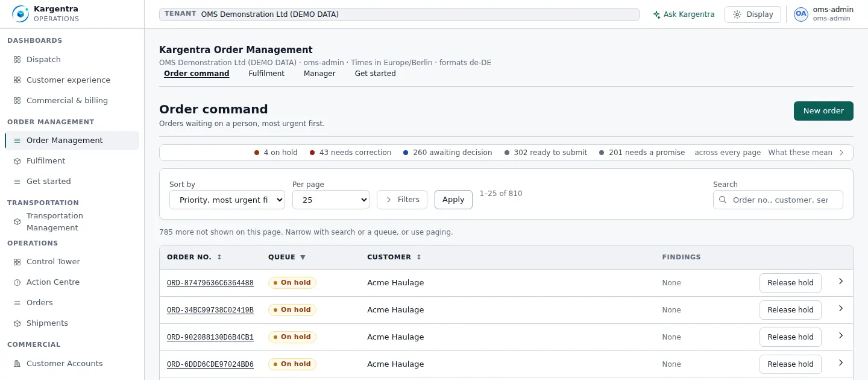868x380 pixels.
Task: Click the Display sun icon
Action: (737, 14)
